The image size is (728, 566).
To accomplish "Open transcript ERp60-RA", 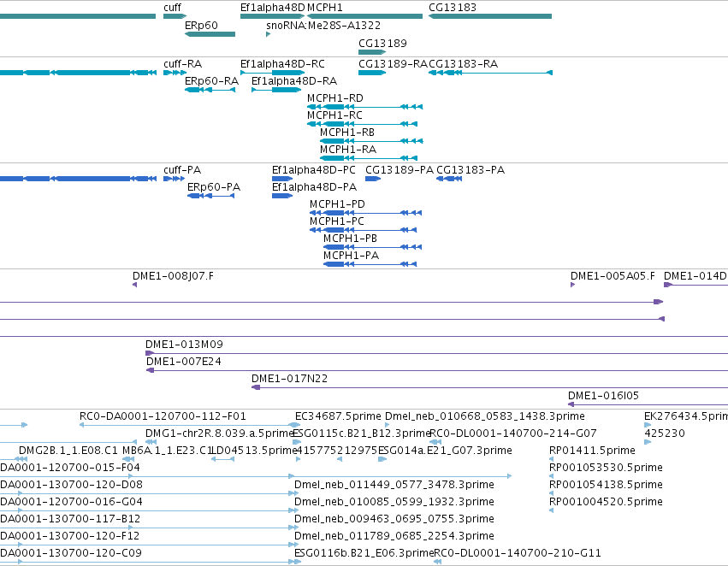I will [x=211, y=80].
